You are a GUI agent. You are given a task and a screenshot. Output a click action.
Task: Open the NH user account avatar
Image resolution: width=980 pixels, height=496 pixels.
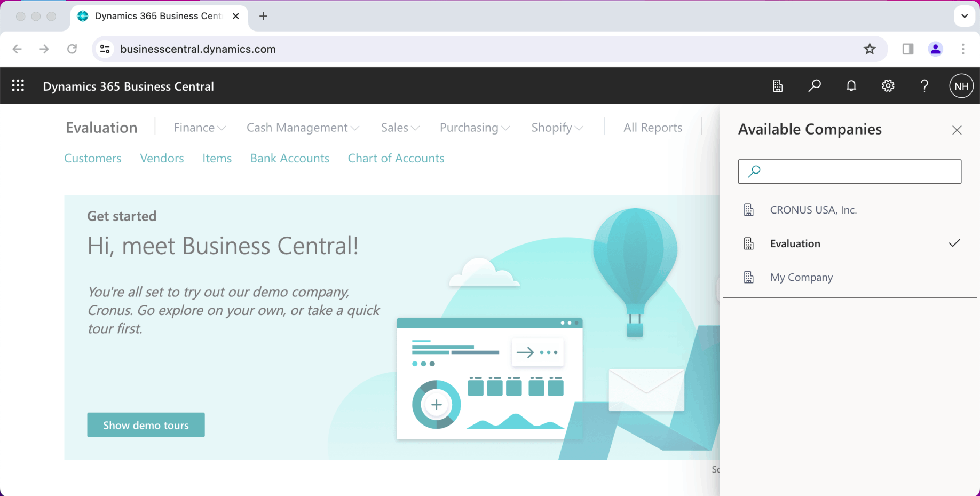(x=961, y=86)
